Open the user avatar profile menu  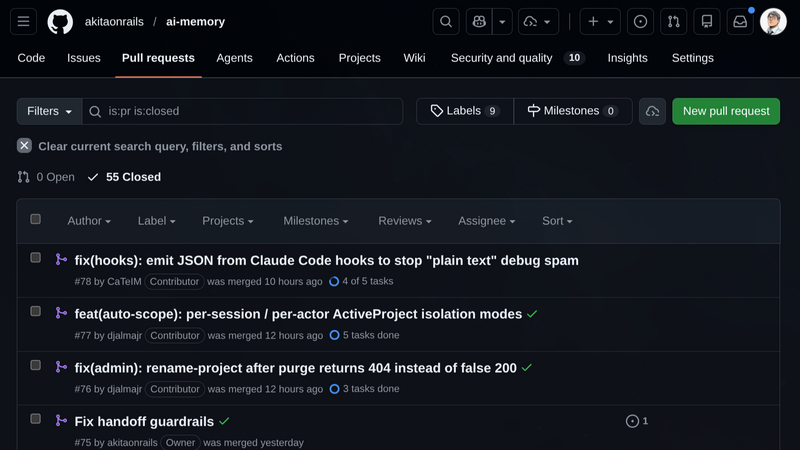(x=773, y=21)
